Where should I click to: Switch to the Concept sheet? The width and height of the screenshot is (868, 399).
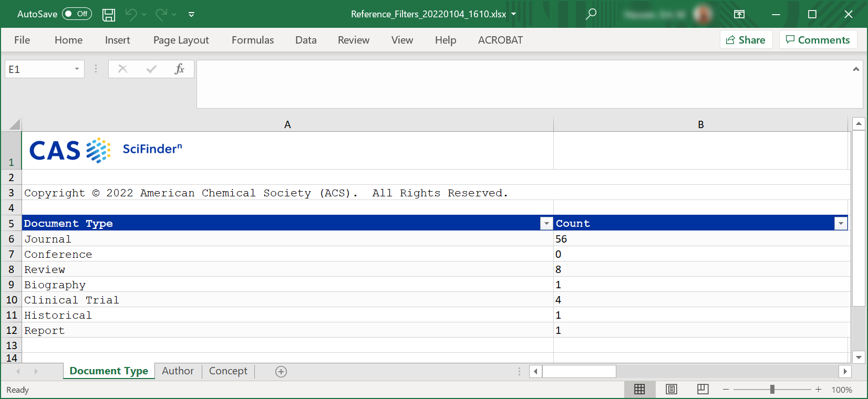228,371
